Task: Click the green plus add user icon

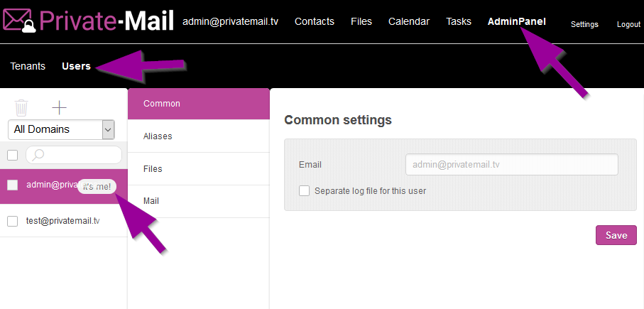Action: point(60,107)
